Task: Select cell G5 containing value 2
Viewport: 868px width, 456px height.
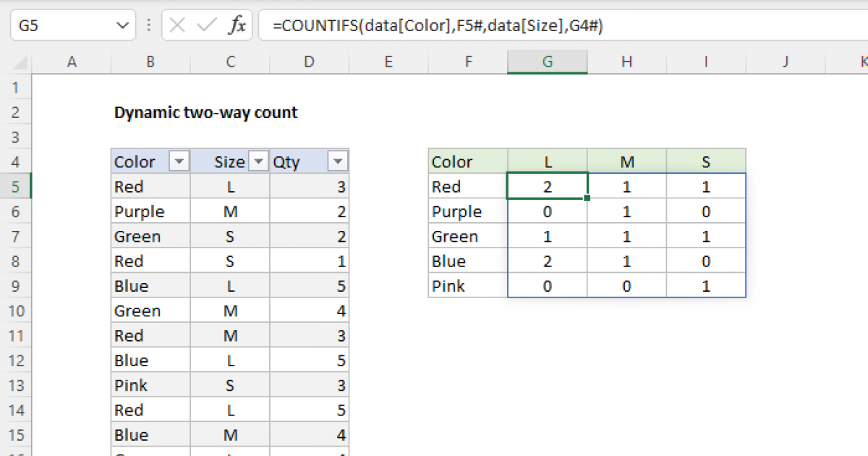Action: pos(548,186)
